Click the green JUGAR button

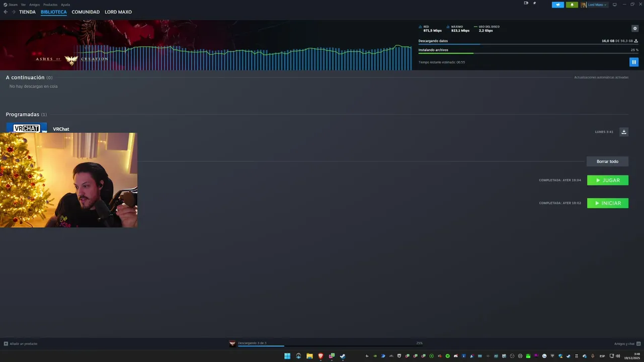tap(608, 180)
